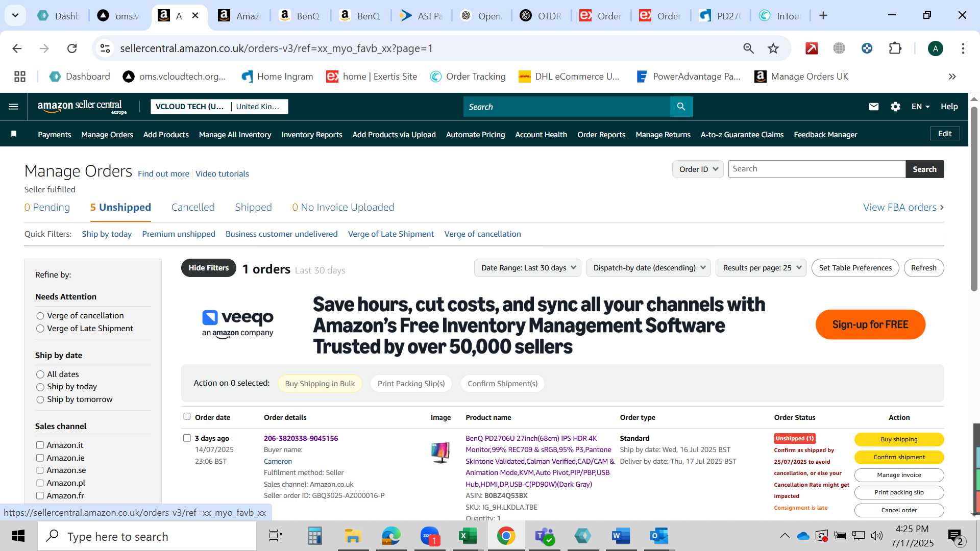980x551 pixels.
Task: Select Verge of Late Shipment radio in Refine by
Action: pos(40,329)
